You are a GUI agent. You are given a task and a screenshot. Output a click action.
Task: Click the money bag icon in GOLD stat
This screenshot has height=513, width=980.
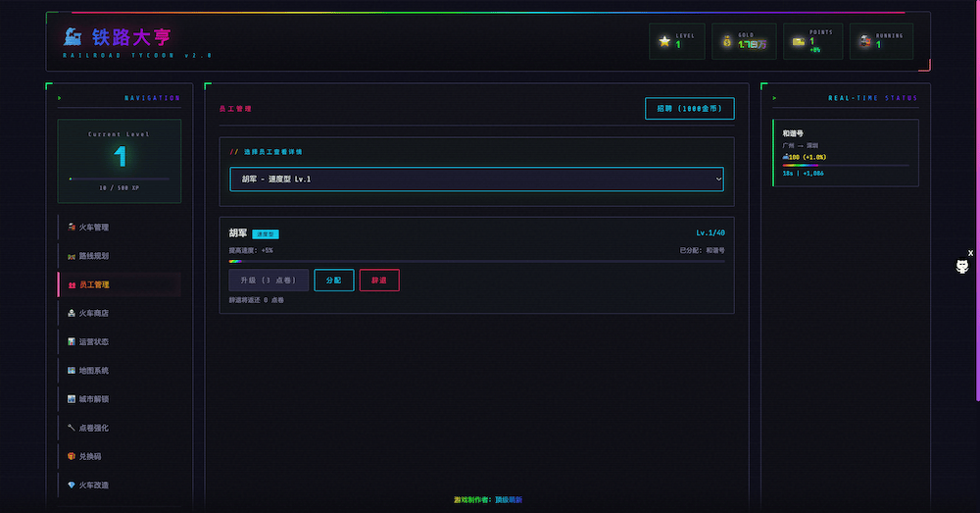point(726,41)
